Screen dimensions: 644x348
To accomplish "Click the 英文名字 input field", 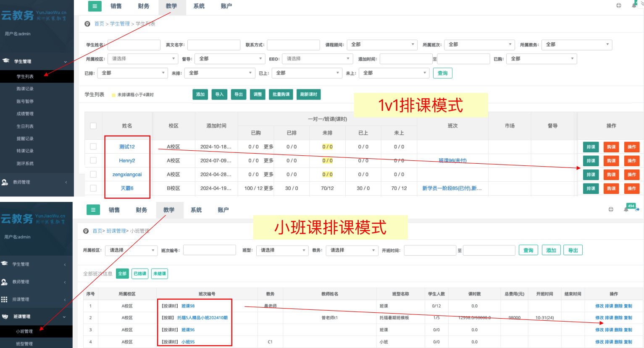I will 214,45.
